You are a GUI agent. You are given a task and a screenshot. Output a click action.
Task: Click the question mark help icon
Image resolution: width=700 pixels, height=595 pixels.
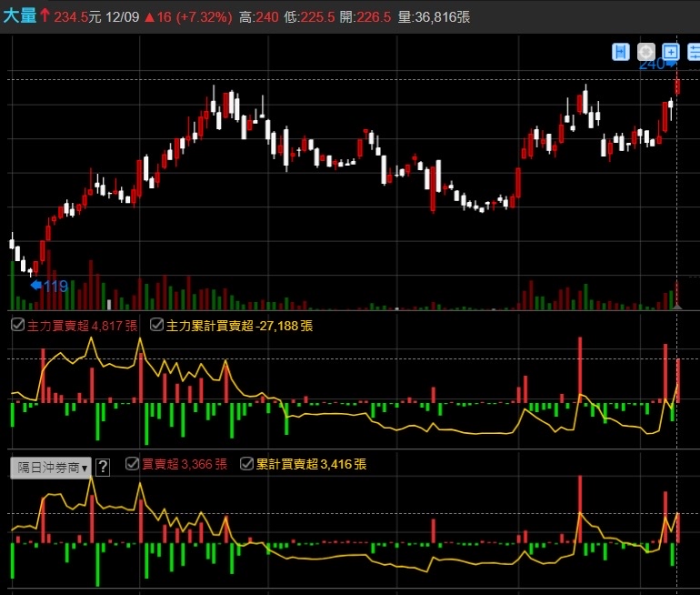tap(103, 468)
